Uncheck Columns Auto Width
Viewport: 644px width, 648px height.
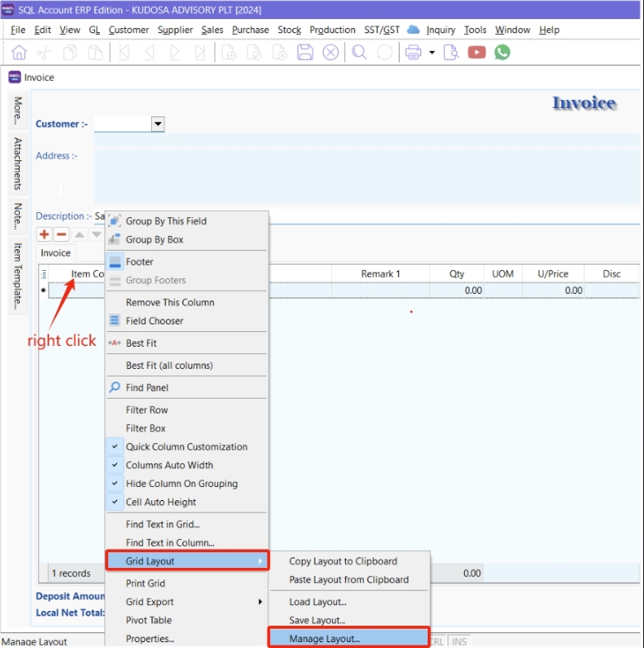pyautogui.click(x=169, y=465)
